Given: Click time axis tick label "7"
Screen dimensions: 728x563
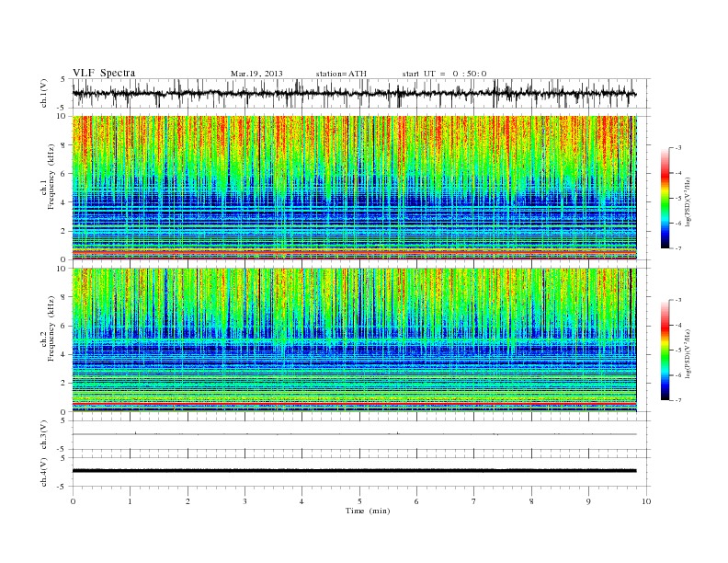Looking at the screenshot, I should pos(474,501).
